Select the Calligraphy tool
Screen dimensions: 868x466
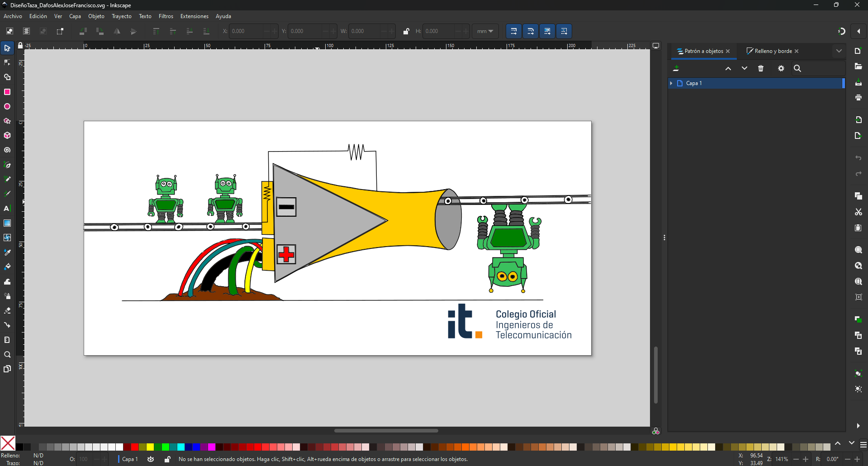(x=7, y=194)
